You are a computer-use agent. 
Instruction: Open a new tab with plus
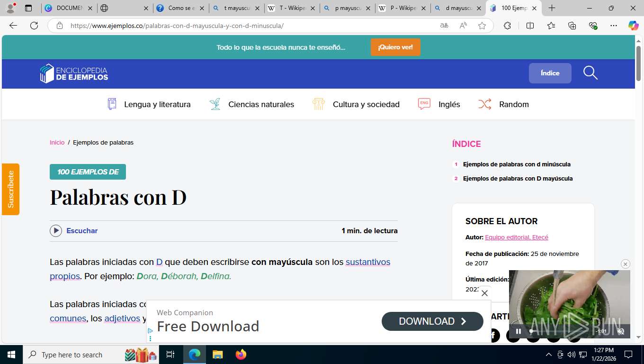click(552, 8)
